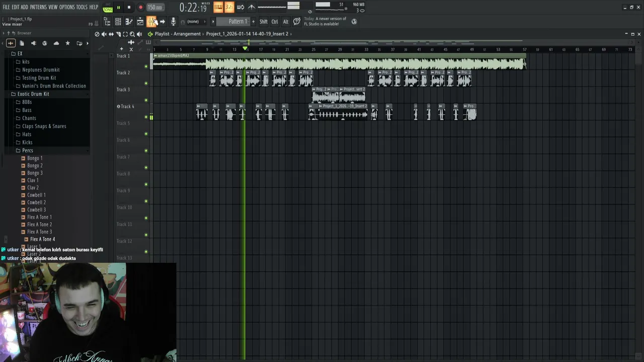Mute Track 4 using its green light

click(x=146, y=117)
